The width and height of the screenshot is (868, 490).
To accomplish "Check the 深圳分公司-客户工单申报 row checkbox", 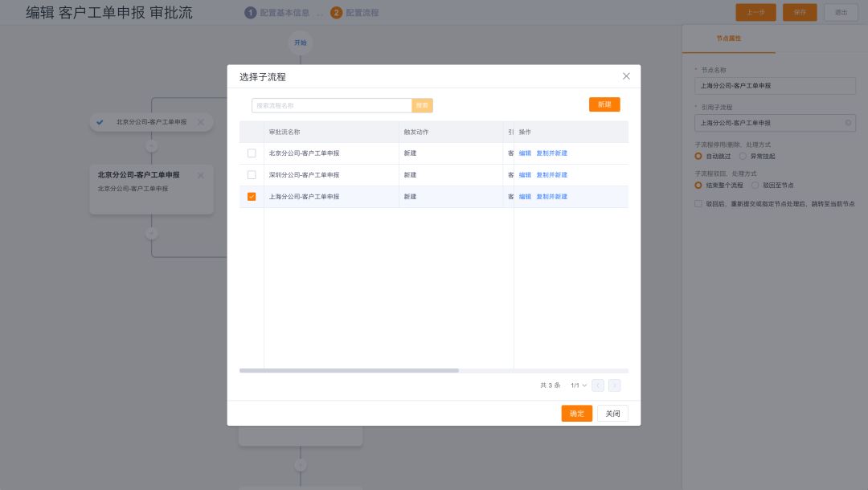I will 252,175.
